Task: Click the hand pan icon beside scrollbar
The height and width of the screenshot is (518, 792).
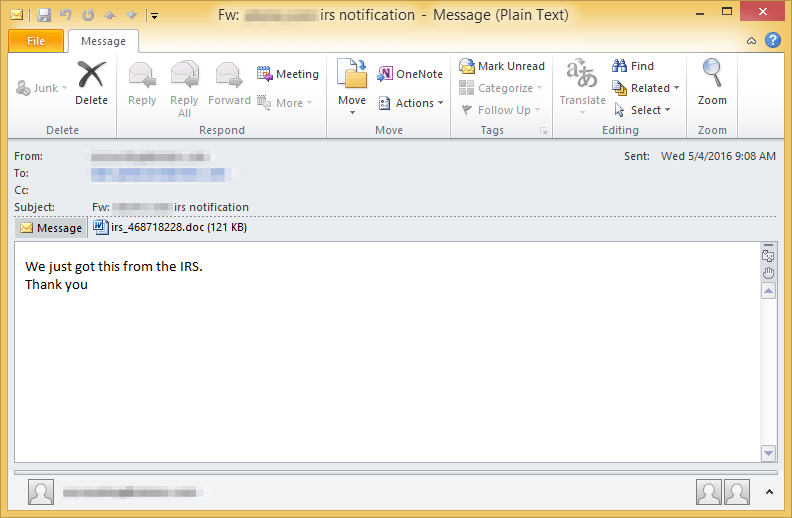Action: pyautogui.click(x=768, y=274)
